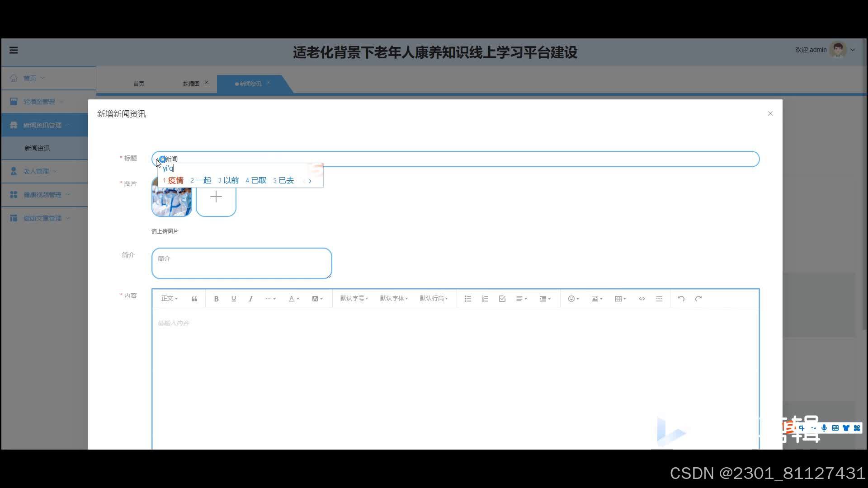Toggle the hamburger sidebar menu
The width and height of the screenshot is (868, 488).
(14, 50)
